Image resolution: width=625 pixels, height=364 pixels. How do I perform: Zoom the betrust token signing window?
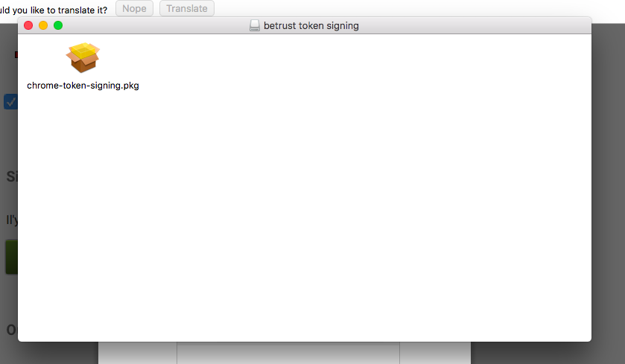58,25
